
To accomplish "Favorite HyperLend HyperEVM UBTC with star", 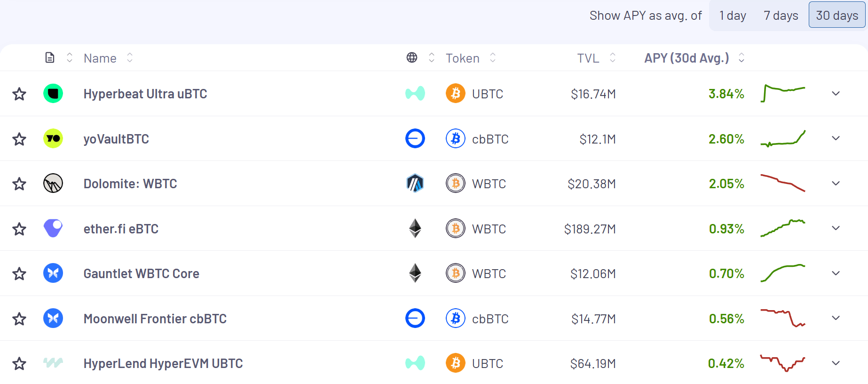I will click(x=19, y=363).
